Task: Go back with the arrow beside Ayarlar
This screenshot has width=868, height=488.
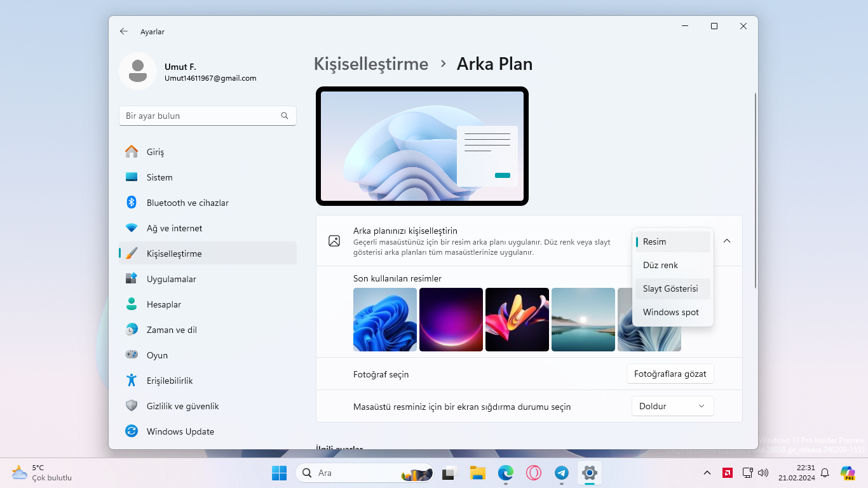Action: click(124, 31)
